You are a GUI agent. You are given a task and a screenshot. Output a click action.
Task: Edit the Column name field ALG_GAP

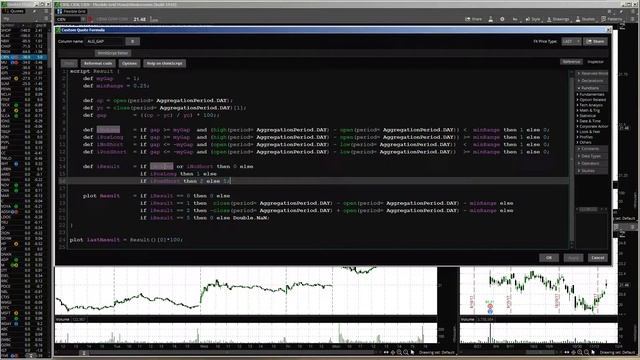point(104,41)
